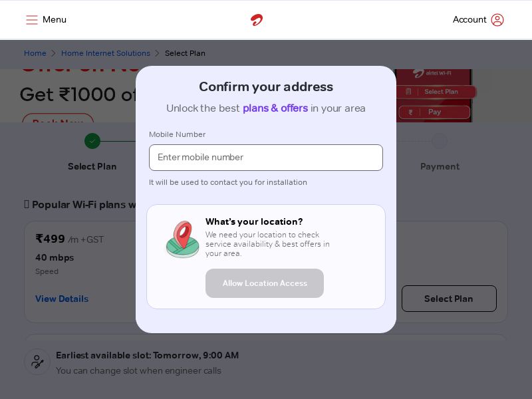Go to the Home breadcrumb link
The image size is (532, 399).
click(x=35, y=53)
